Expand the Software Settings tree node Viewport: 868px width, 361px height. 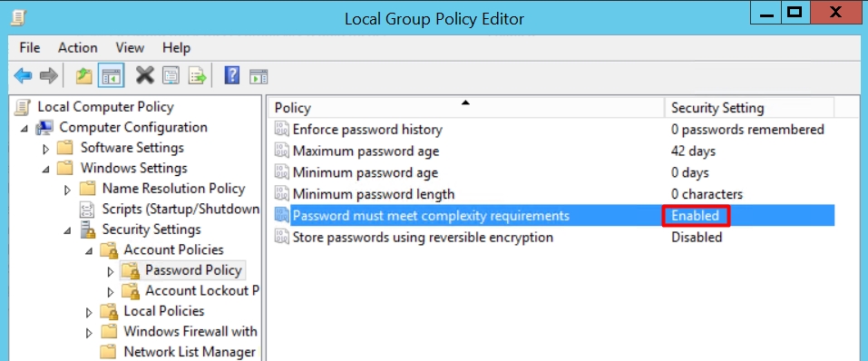tap(46, 149)
